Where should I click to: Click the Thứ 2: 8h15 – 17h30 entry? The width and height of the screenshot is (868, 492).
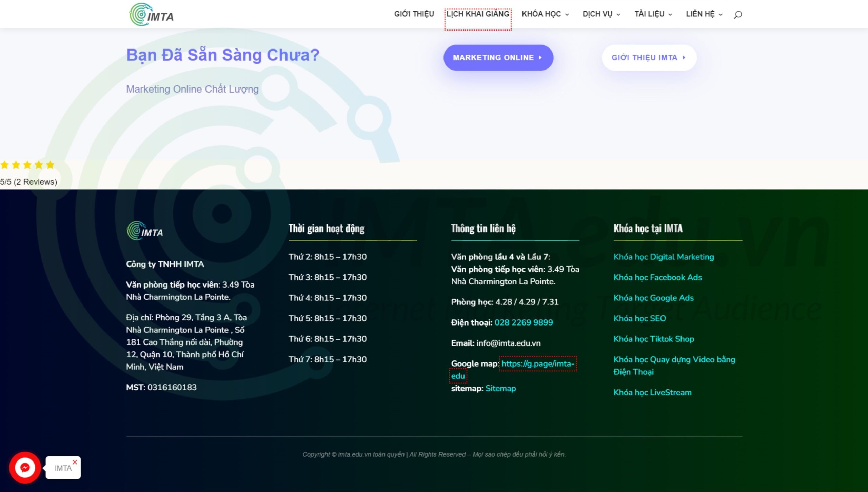point(328,257)
